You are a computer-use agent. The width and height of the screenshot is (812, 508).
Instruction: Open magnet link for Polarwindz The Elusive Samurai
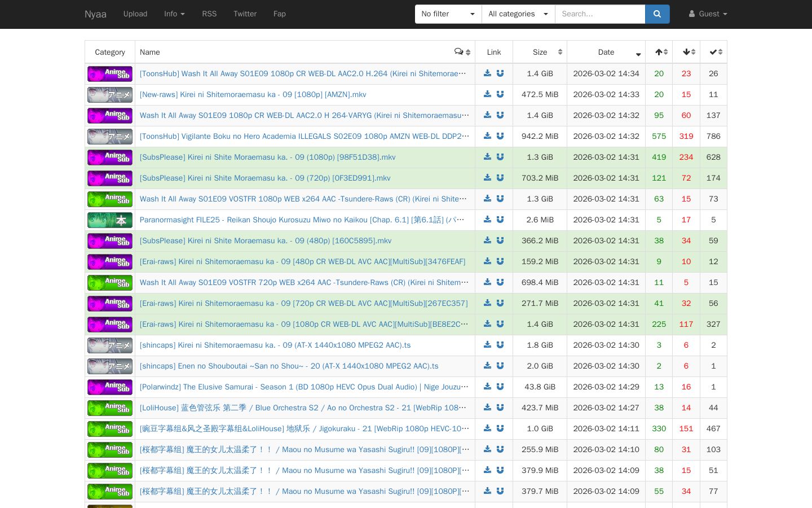500,387
